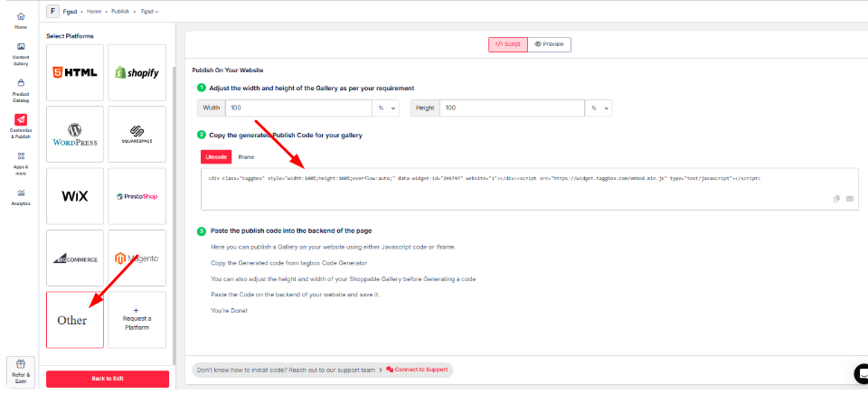The width and height of the screenshot is (868, 394).
Task: Open the chat support bubble
Action: pyautogui.click(x=861, y=372)
